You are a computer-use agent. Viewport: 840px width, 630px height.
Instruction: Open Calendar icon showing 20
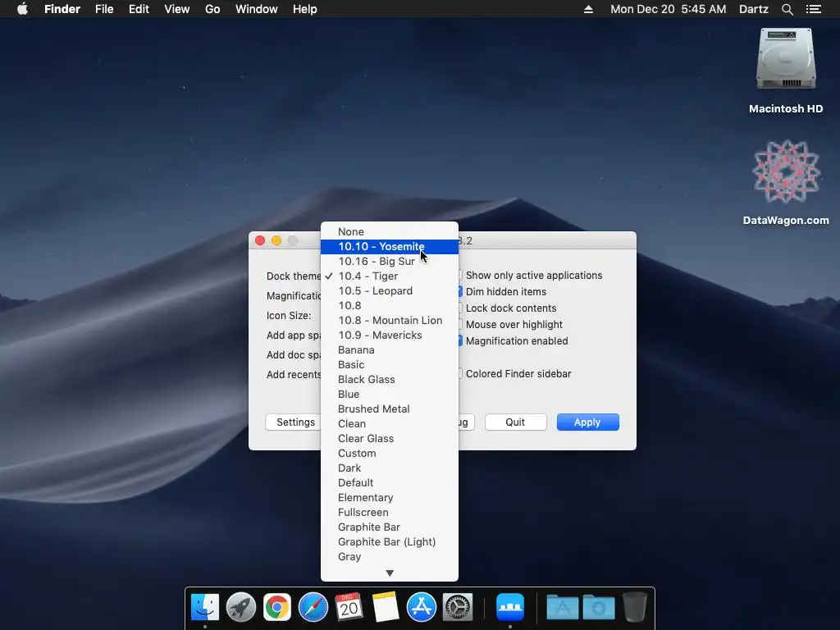[x=349, y=608]
